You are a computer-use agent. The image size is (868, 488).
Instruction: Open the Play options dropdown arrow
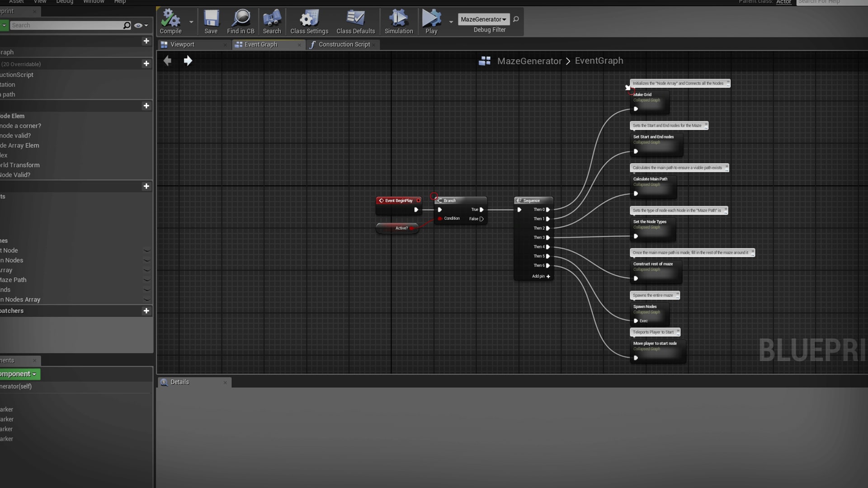tap(451, 22)
